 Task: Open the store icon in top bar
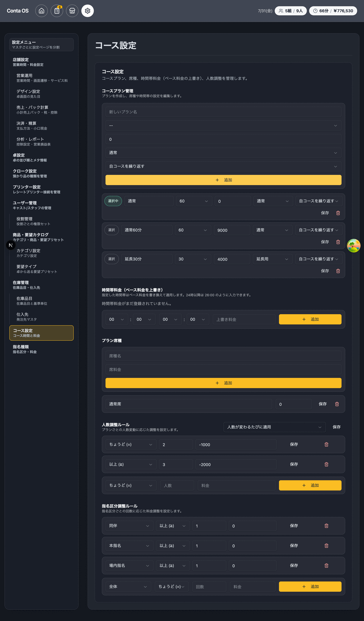[x=72, y=11]
